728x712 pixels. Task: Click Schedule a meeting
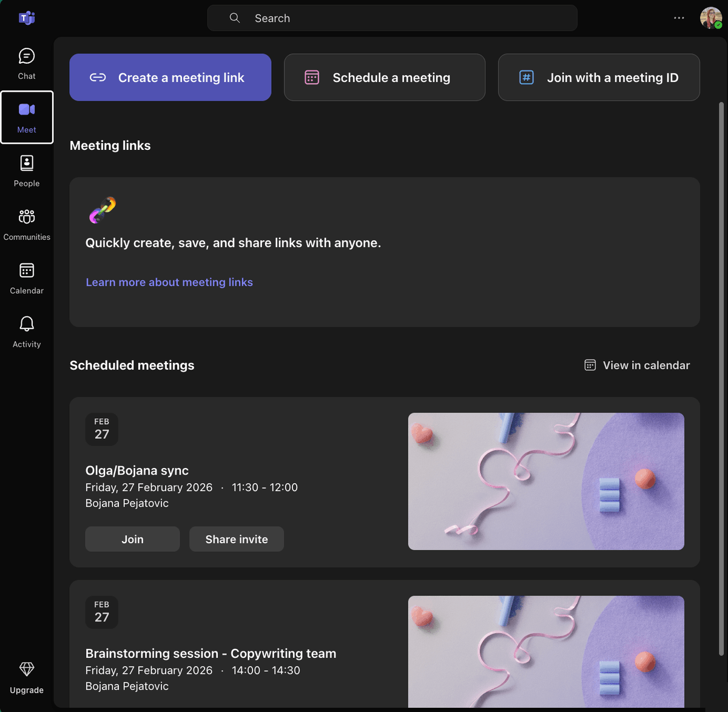point(384,77)
